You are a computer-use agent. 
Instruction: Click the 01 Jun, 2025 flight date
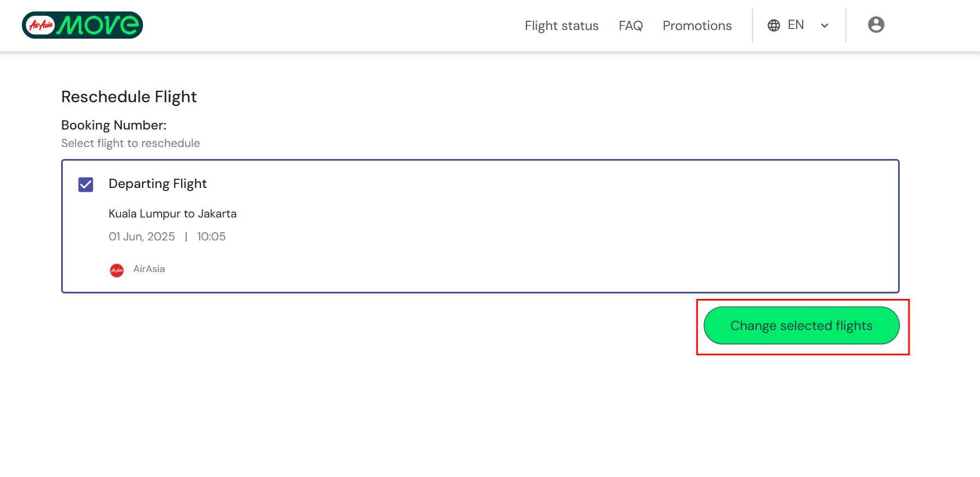[141, 237]
